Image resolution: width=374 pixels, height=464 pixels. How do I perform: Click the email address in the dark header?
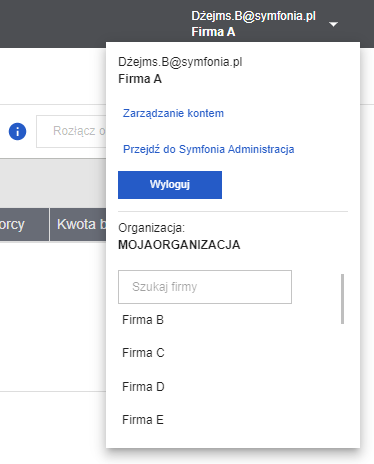253,16
